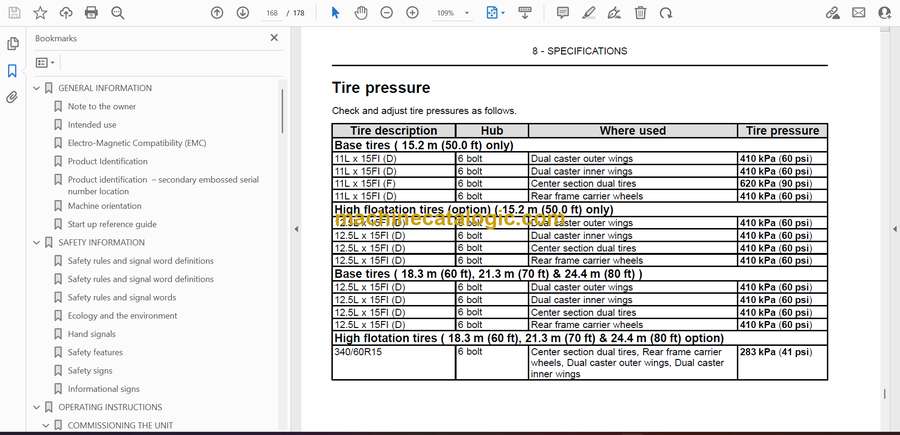Collapse left pane with divider arrow
Screen dimensions: 900x435
pyautogui.click(x=296, y=229)
